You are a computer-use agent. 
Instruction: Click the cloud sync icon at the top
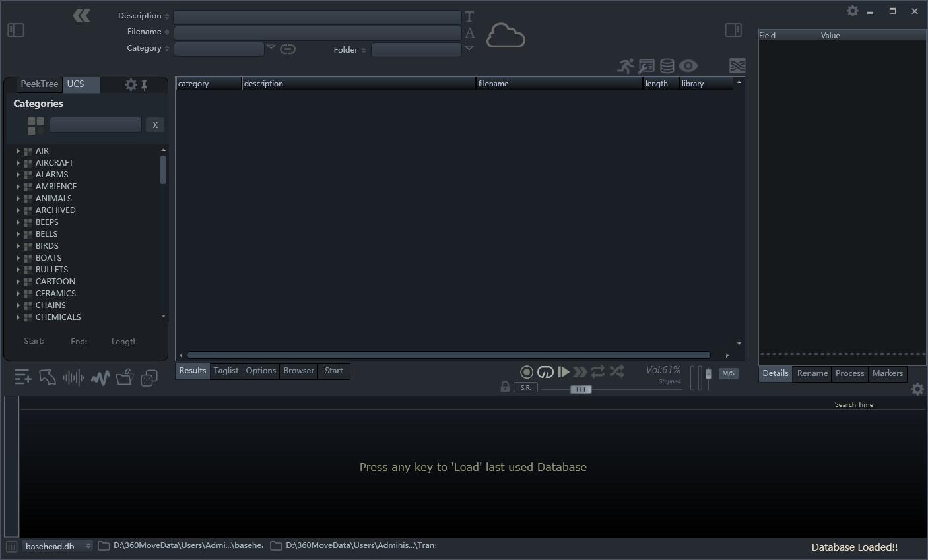[x=506, y=34]
